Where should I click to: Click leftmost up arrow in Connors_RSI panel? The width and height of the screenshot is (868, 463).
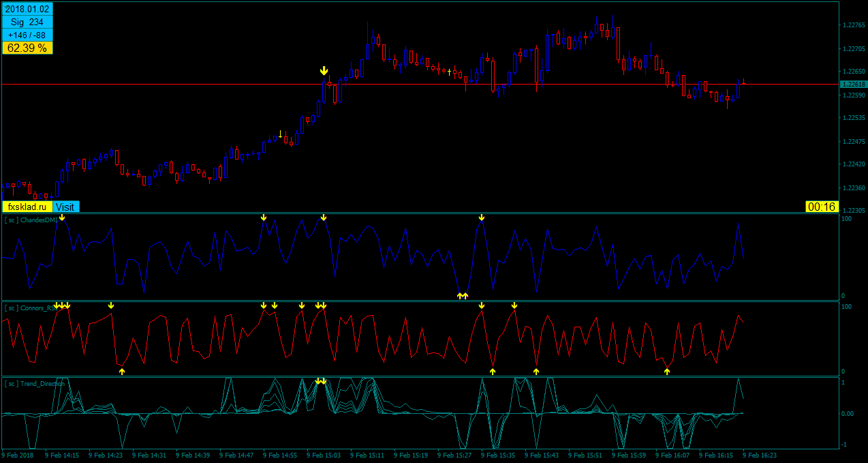(122, 372)
